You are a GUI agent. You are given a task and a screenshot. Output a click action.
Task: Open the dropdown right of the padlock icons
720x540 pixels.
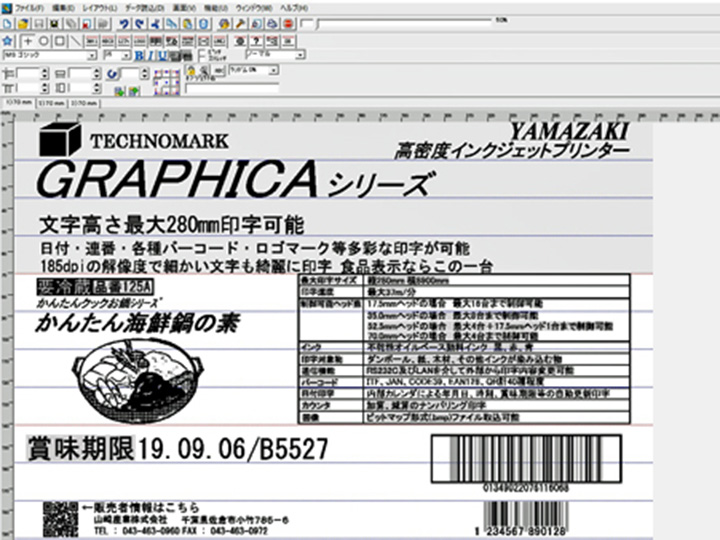[x=274, y=70]
